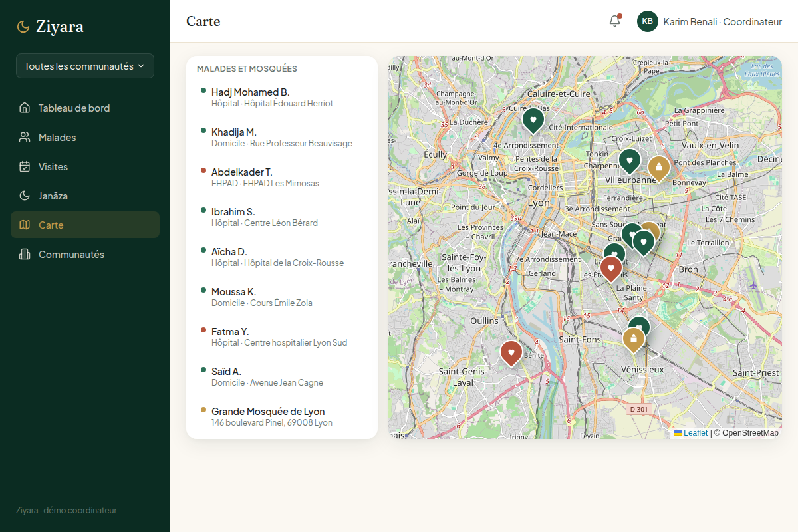798x532 pixels.
Task: Open the Leaflet attribution link
Action: coord(696,433)
